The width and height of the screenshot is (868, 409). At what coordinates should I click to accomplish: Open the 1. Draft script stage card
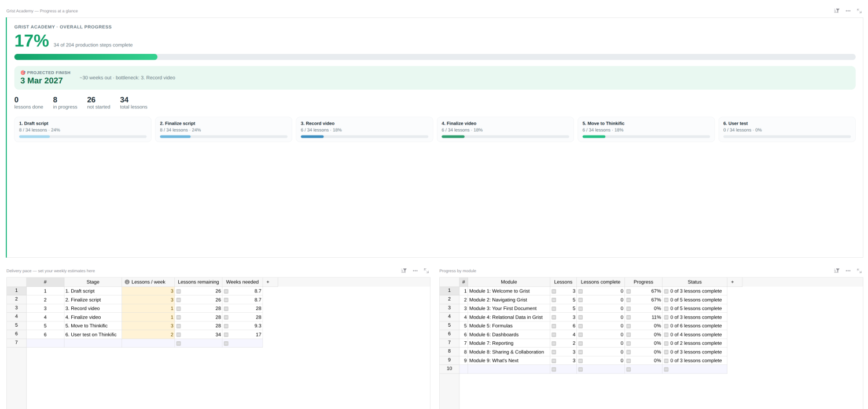coord(83,130)
